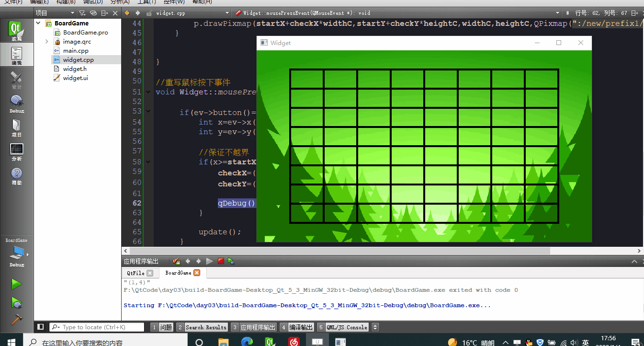Toggle the left sidebar visibility
The height and width of the screenshot is (346, 644).
coord(41,327)
